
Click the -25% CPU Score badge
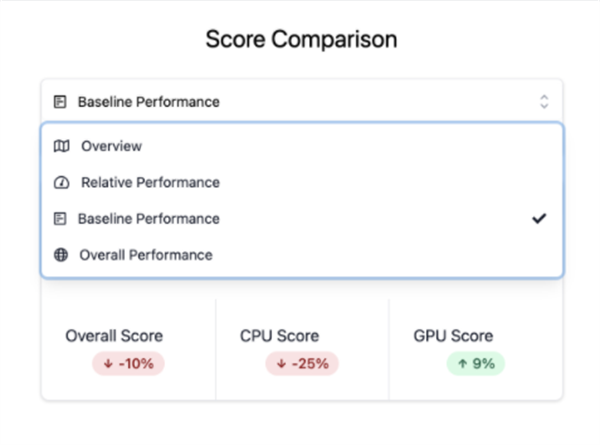302,363
